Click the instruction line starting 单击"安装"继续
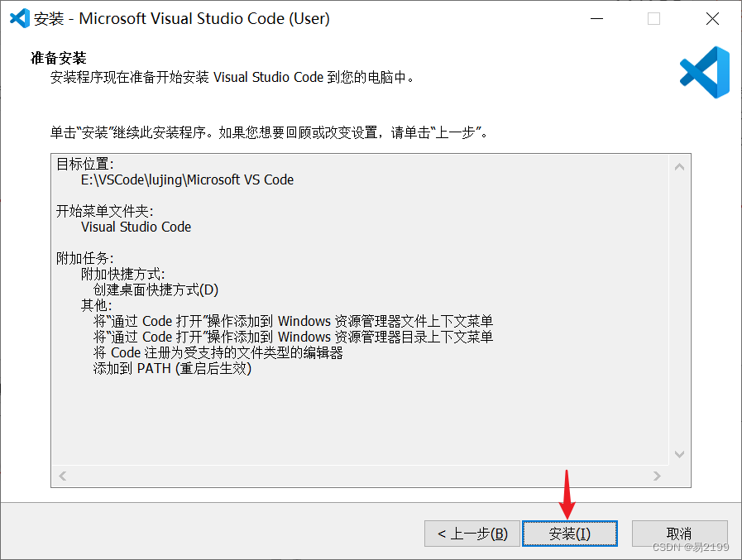The width and height of the screenshot is (742, 560). tap(270, 132)
